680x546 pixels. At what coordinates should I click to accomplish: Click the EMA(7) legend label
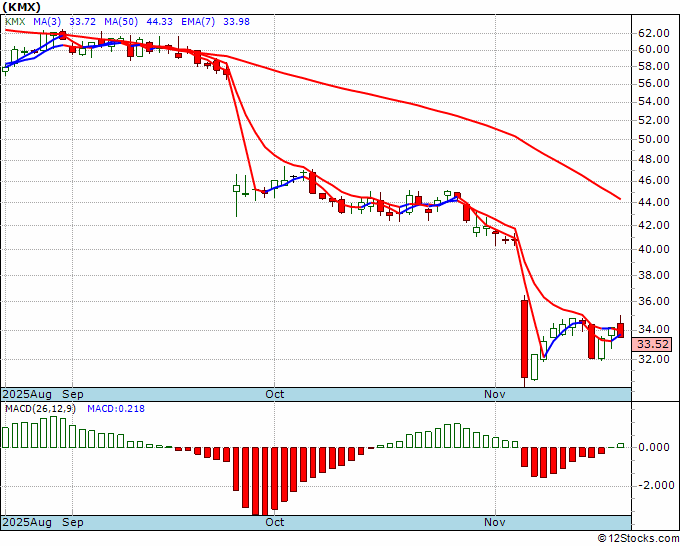tap(198, 22)
